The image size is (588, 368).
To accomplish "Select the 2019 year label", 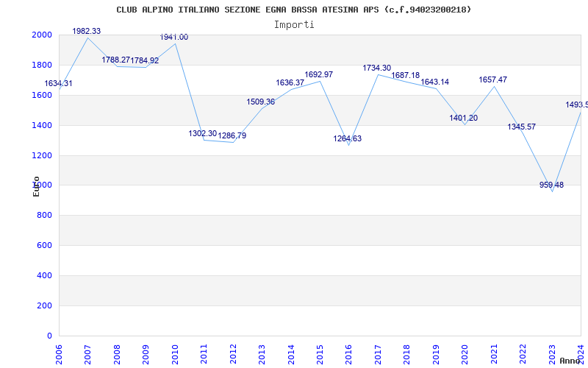I will (436, 354).
